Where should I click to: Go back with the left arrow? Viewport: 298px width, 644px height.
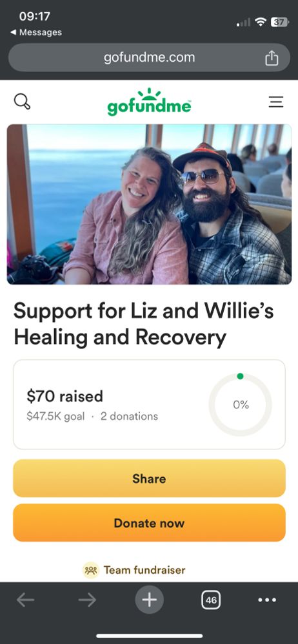[x=26, y=600]
